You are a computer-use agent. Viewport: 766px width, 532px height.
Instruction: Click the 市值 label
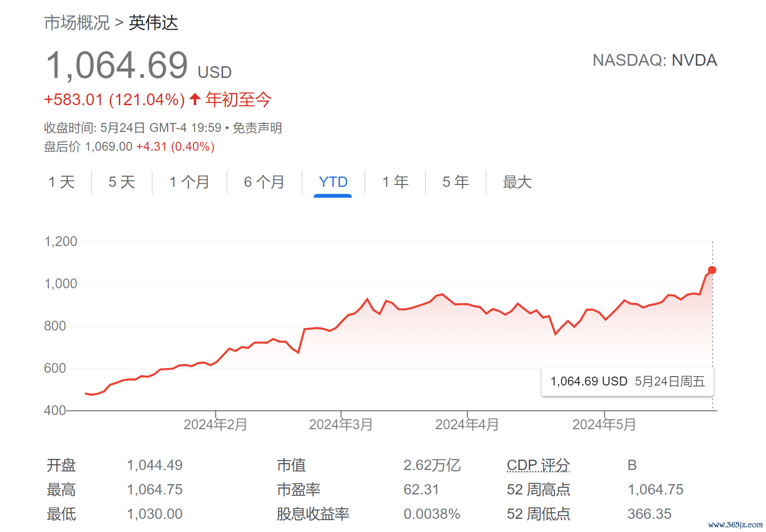point(291,465)
